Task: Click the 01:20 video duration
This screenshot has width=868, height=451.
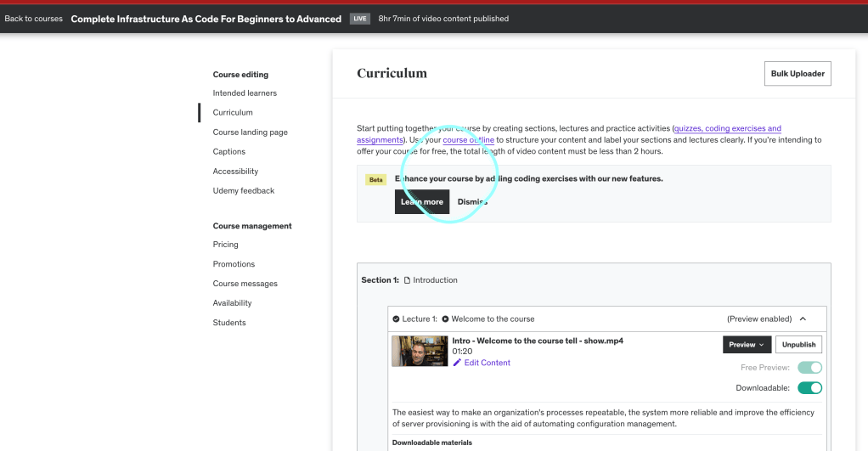Action: [462, 352]
